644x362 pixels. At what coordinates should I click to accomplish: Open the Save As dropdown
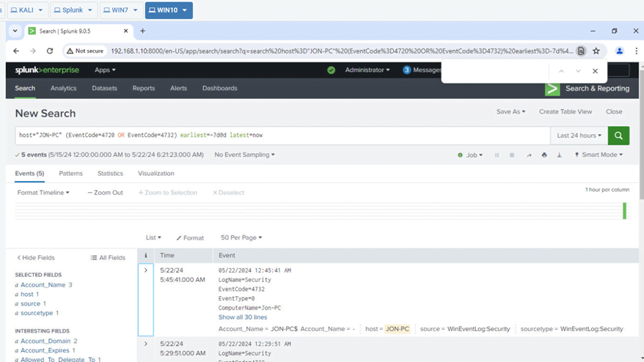coord(511,111)
